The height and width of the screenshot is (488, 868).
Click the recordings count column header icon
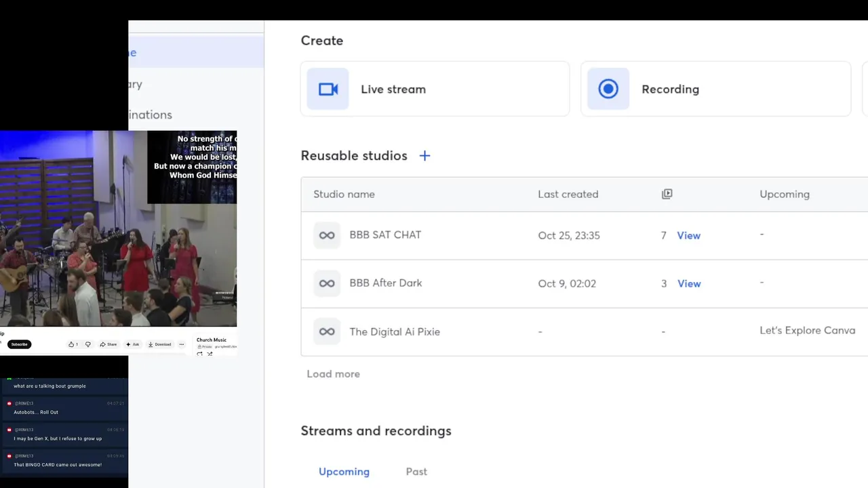[667, 194]
